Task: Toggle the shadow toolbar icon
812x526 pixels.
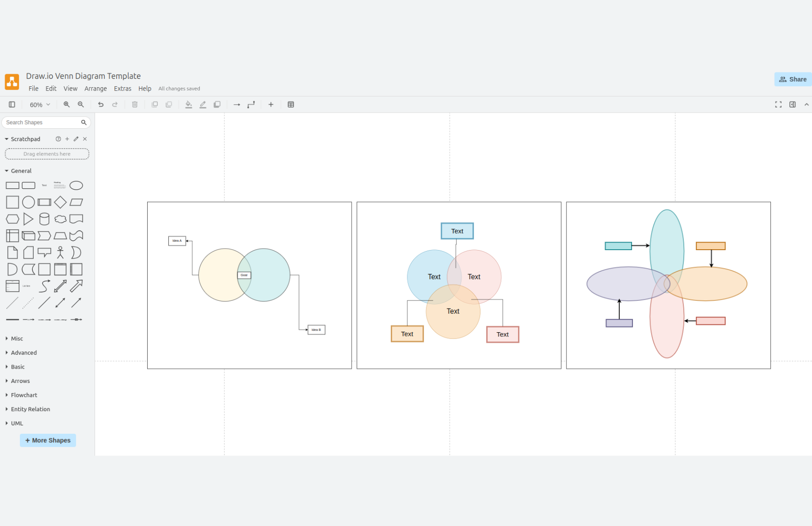Action: (x=217, y=105)
